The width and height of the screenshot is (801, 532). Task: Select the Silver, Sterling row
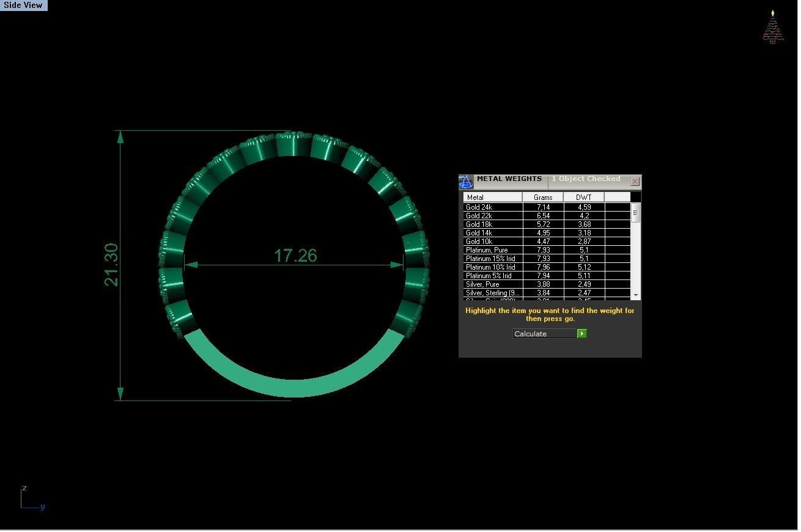pyautogui.click(x=547, y=293)
